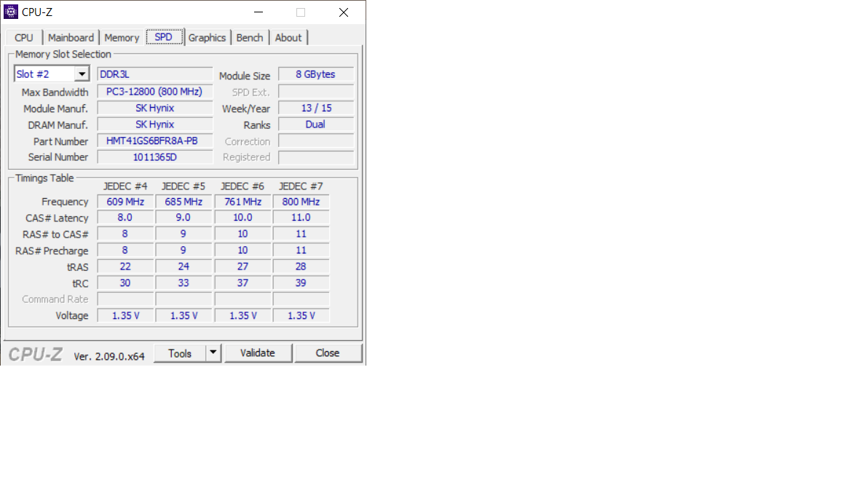Click the RAS# to CAS# row label
This screenshot has width=868, height=477.
point(55,234)
